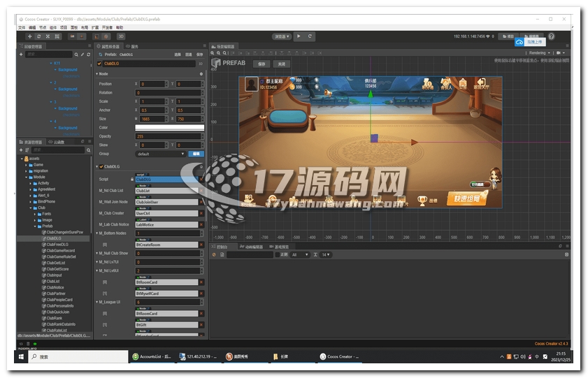The height and width of the screenshot is (378, 588).
Task: Select the rect transform tool in top toolbar
Action: tap(57, 36)
